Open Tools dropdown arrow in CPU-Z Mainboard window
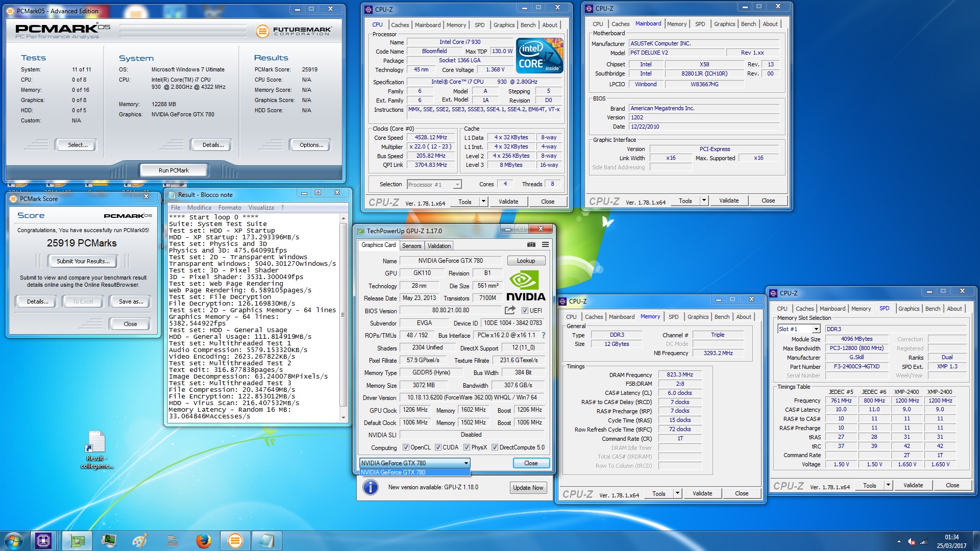The image size is (980, 551). [704, 201]
